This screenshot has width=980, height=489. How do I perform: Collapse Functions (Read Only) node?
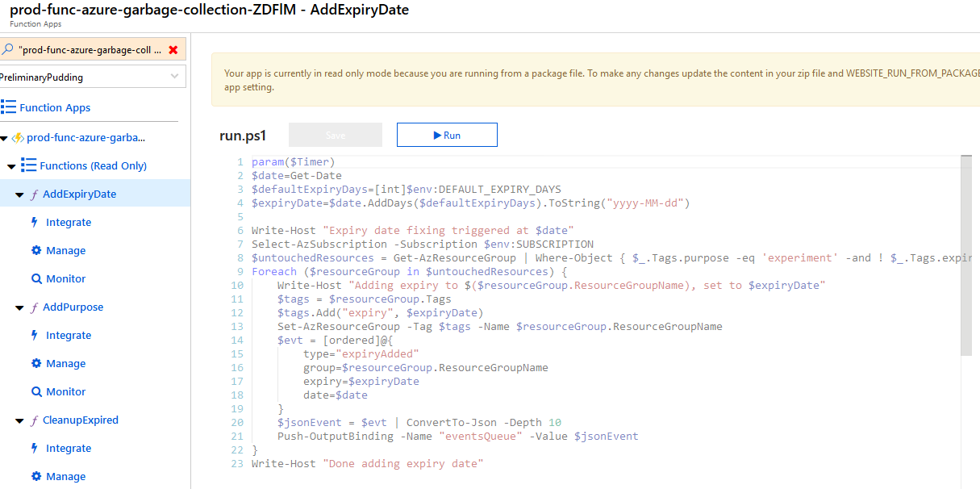[x=11, y=166]
